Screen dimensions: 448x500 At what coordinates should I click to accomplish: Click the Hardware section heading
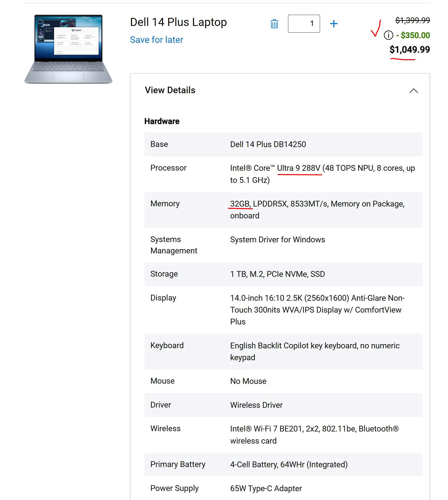point(162,121)
